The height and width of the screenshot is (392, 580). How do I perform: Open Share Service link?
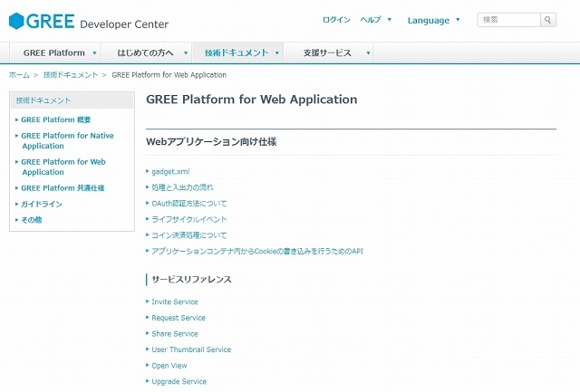click(175, 334)
